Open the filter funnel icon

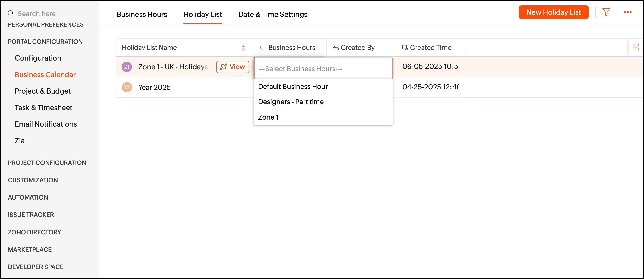click(606, 12)
